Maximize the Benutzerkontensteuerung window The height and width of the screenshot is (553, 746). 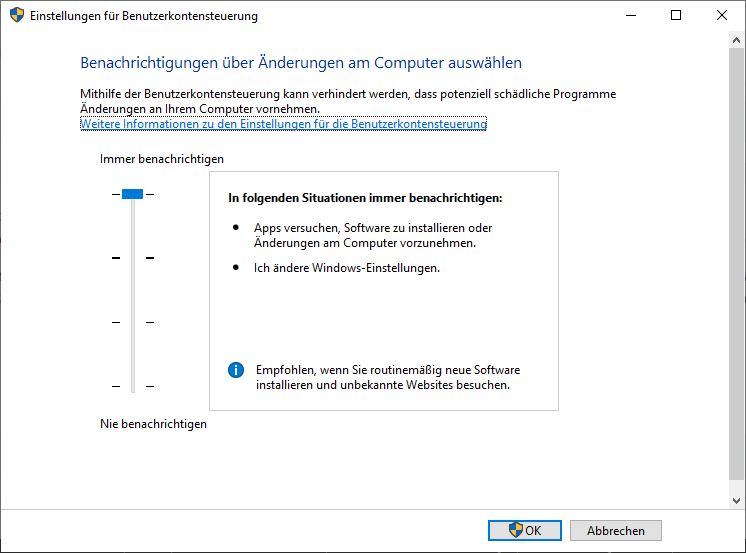tap(676, 15)
